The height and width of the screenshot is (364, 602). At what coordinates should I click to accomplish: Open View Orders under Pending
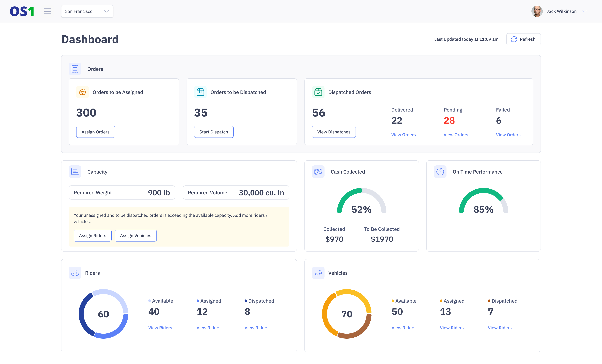click(456, 135)
